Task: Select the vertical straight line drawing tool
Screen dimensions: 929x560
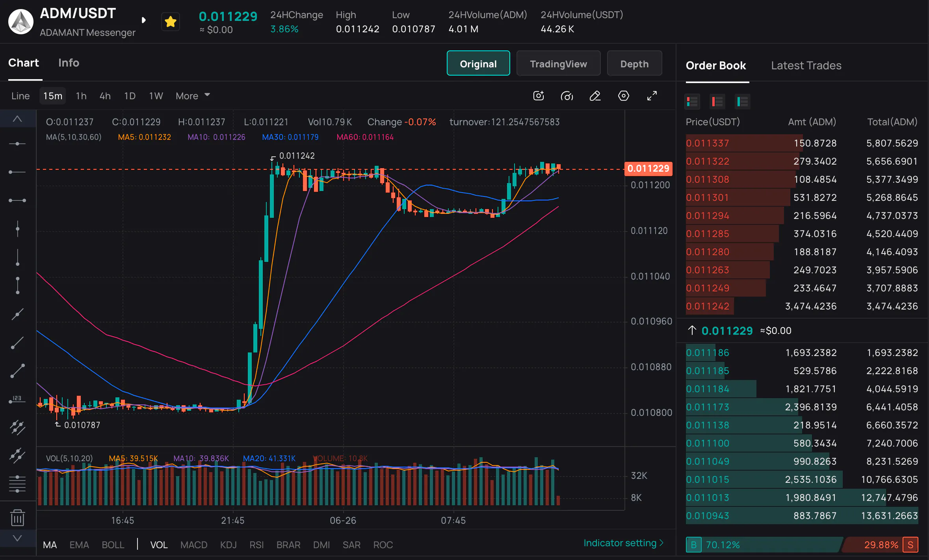Action: 17,229
